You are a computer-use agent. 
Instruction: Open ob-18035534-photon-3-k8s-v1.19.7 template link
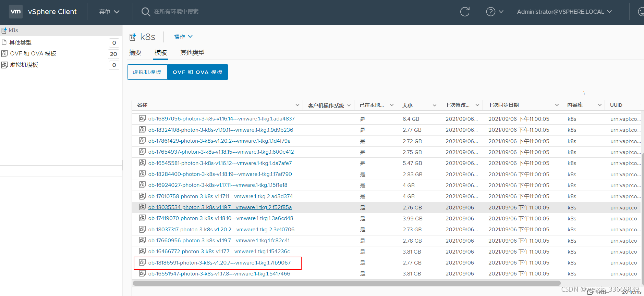220,207
